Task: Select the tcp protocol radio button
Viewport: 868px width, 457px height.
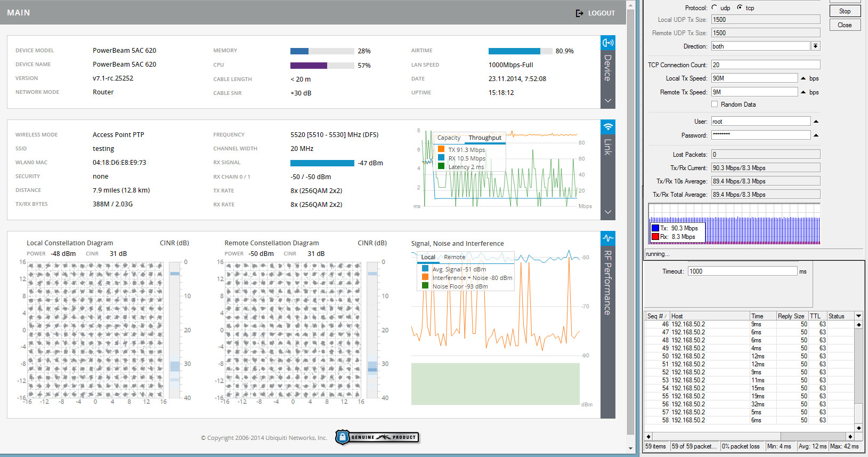Action: [x=740, y=7]
